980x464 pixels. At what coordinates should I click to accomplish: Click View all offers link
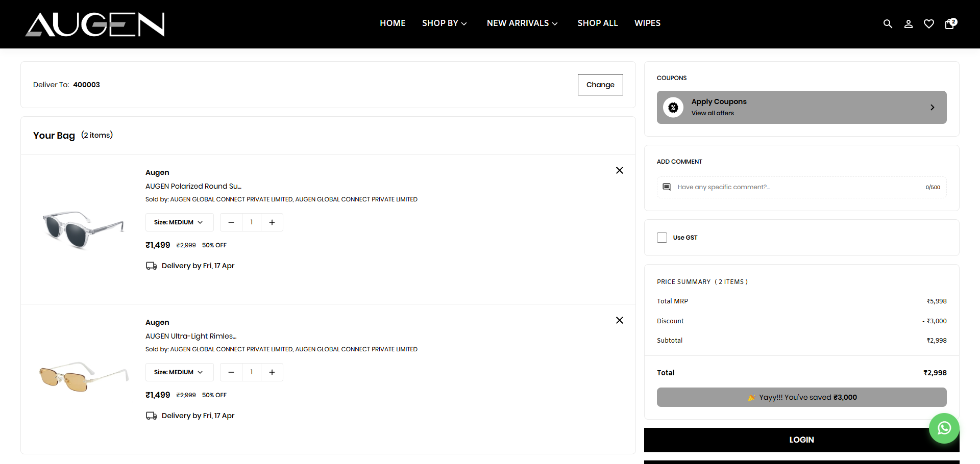point(713,113)
